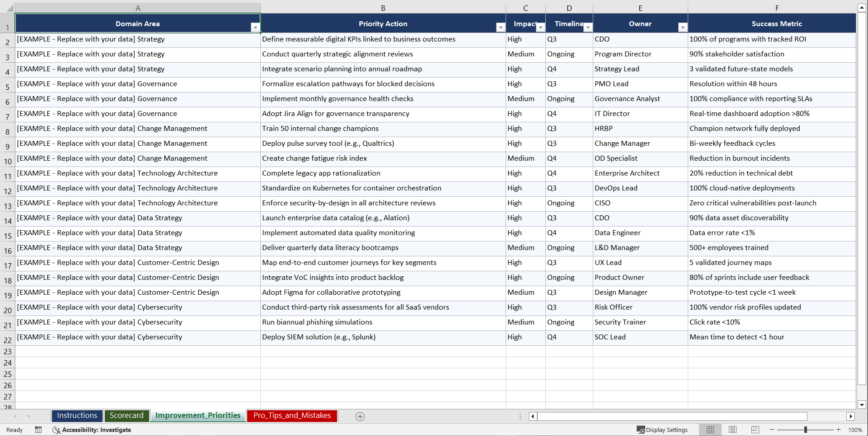Viewport: 868px width, 436px height.
Task: Adjust the zoom level slider
Action: pyautogui.click(x=806, y=430)
